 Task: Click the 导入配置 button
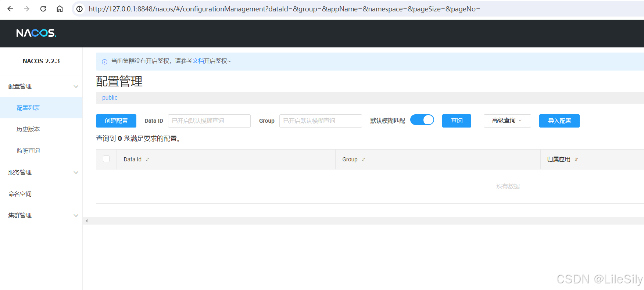tap(559, 121)
